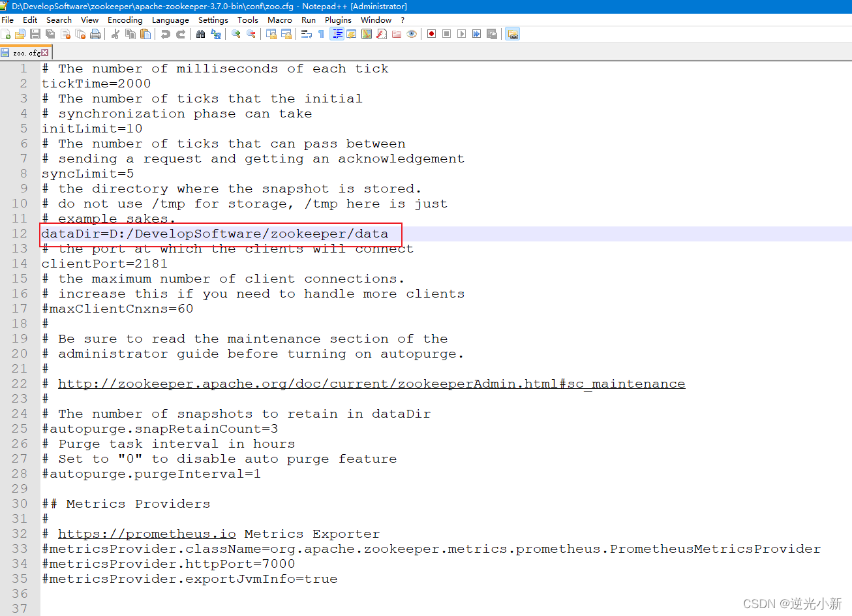Click Run Macro Multiple Times icon

[476, 34]
